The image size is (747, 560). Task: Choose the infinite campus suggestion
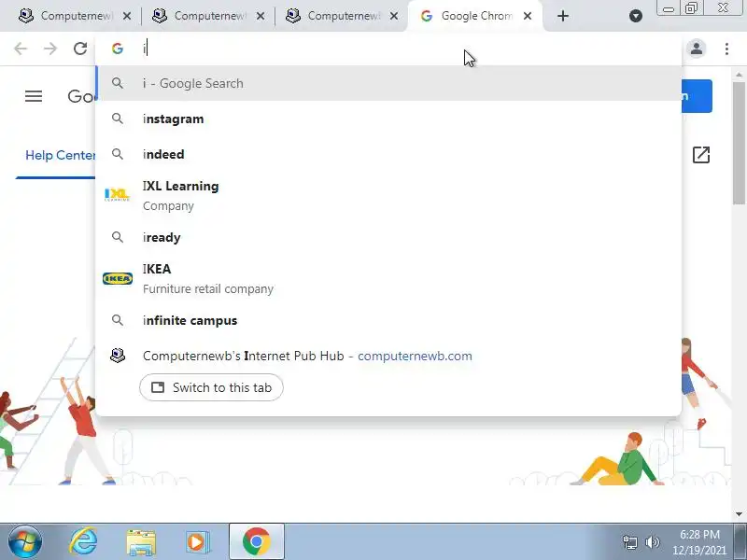pos(388,320)
